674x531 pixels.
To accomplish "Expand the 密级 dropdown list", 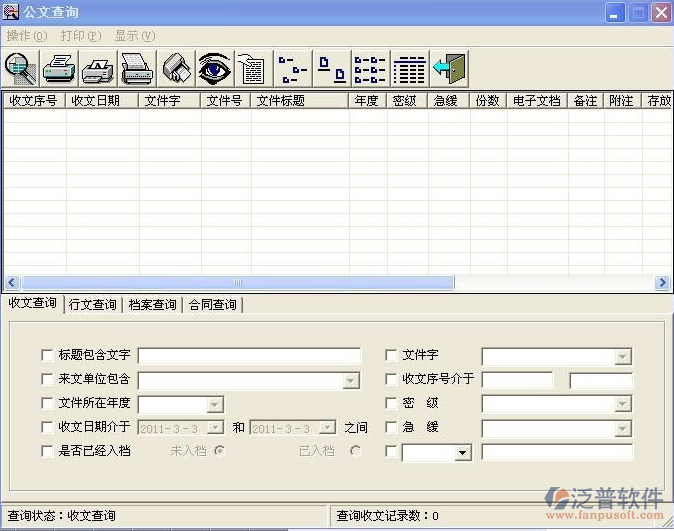I will [623, 404].
